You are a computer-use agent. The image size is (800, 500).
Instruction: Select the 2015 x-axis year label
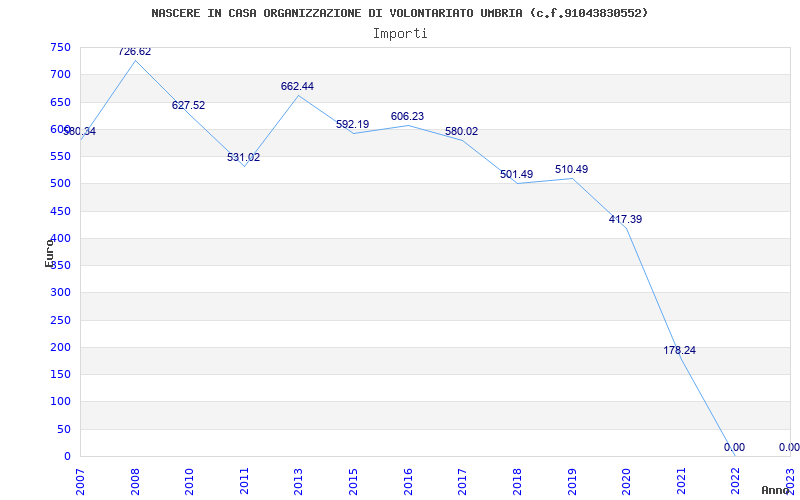[353, 482]
